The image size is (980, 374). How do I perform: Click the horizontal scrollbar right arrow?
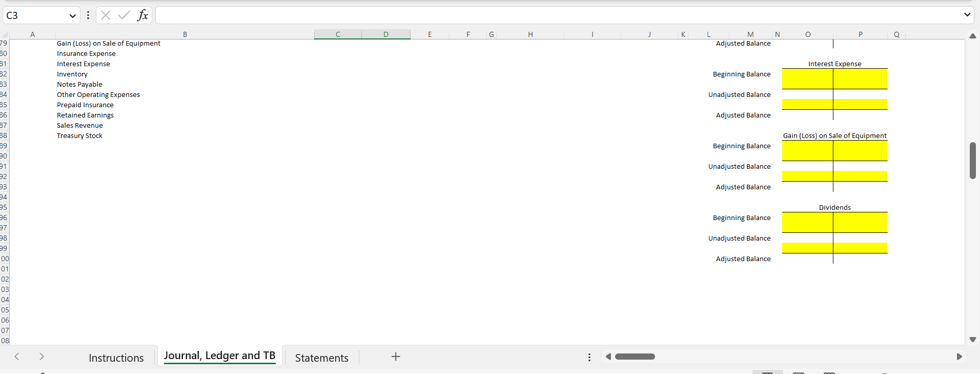coord(959,357)
